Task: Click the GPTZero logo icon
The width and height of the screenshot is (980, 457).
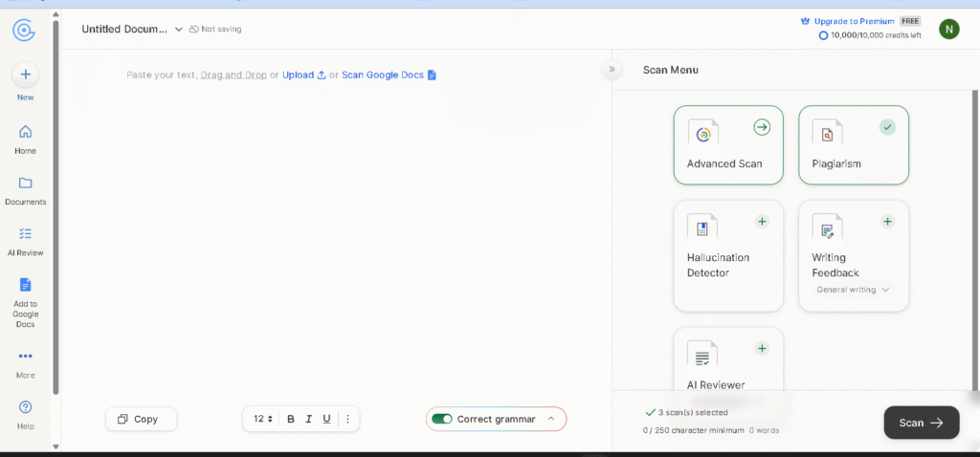Action: [24, 30]
